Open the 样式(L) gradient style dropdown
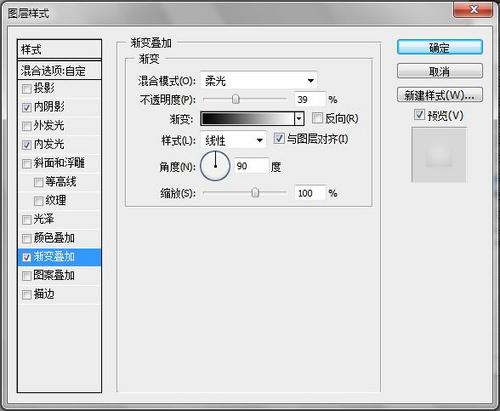500x411 pixels. [x=233, y=140]
